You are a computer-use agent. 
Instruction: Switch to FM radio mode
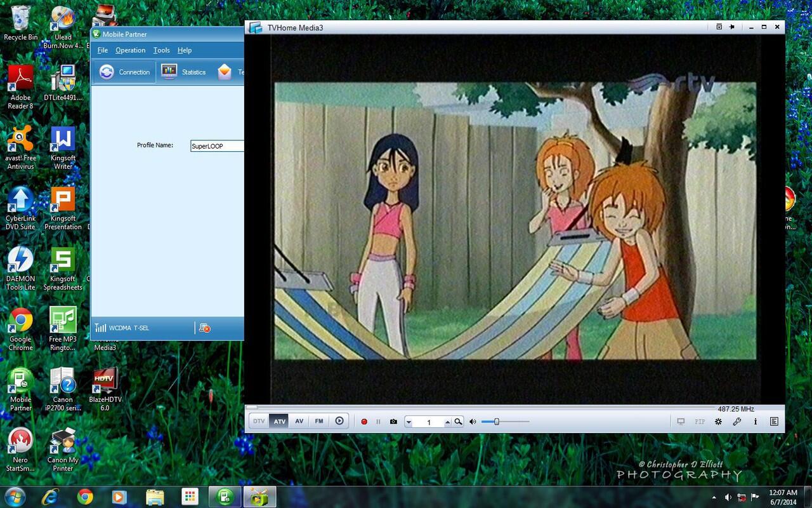coord(319,421)
